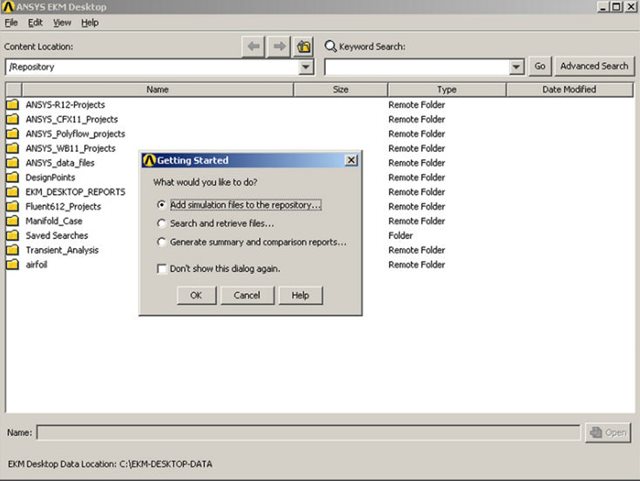
Task: Open Advanced Search
Action: (594, 66)
